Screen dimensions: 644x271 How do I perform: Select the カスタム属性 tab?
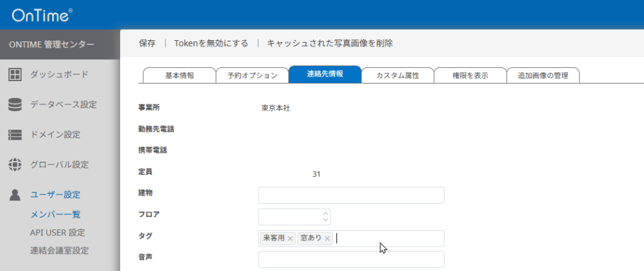[x=397, y=75]
